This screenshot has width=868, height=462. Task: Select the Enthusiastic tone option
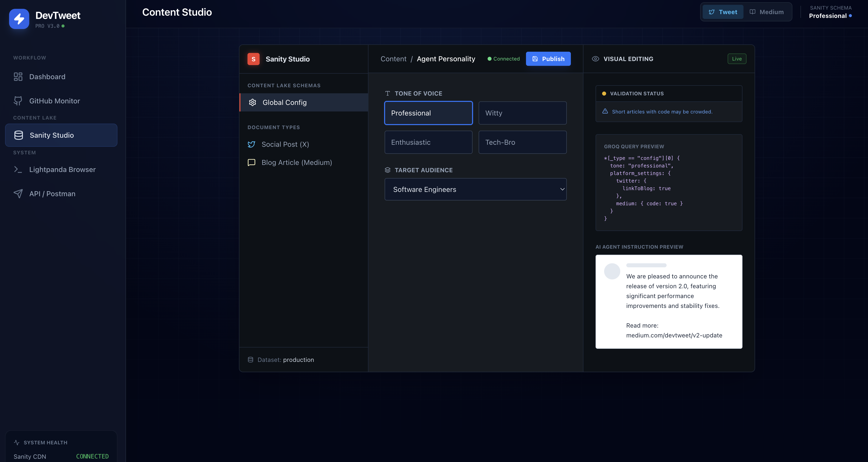point(428,142)
